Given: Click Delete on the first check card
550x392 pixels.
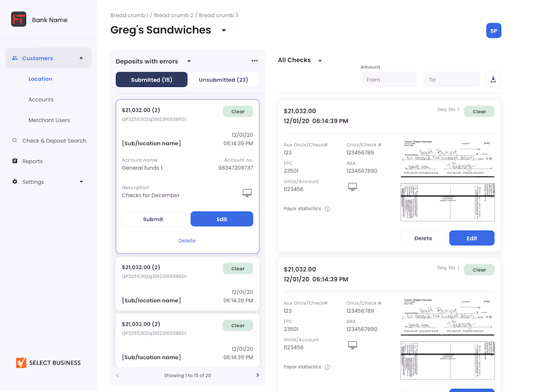Looking at the screenshot, I should (x=423, y=238).
